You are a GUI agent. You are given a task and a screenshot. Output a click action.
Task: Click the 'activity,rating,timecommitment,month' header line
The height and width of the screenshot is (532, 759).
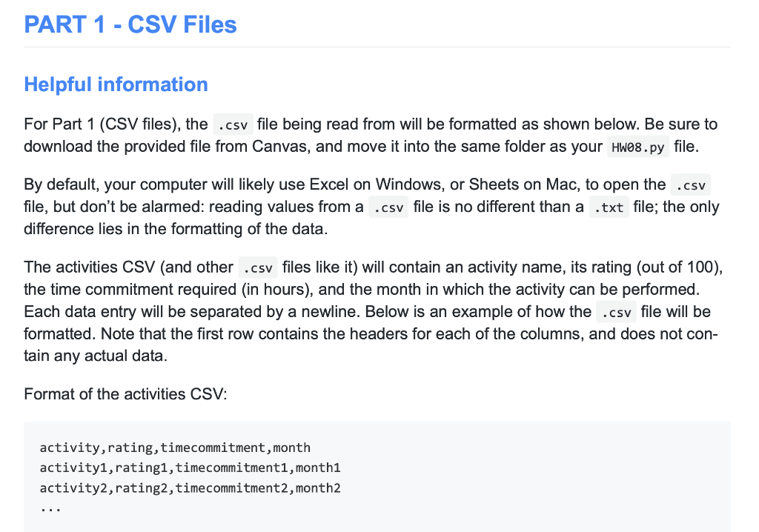point(175,448)
